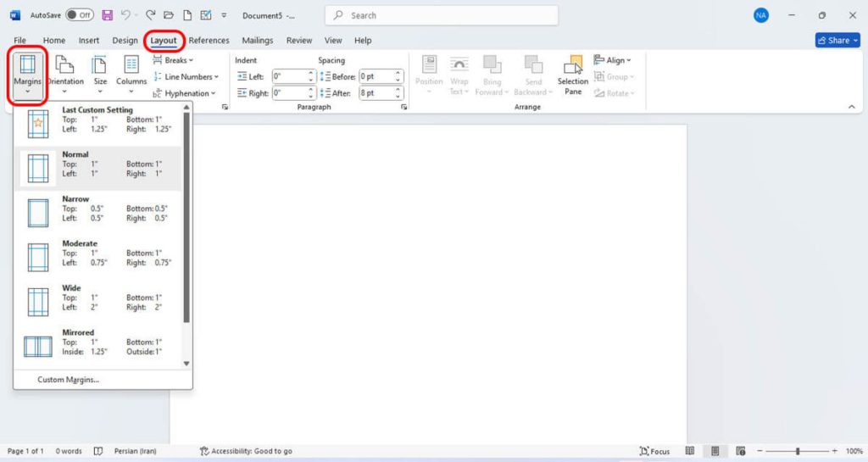
Task: Open the References tab
Action: [x=209, y=41]
